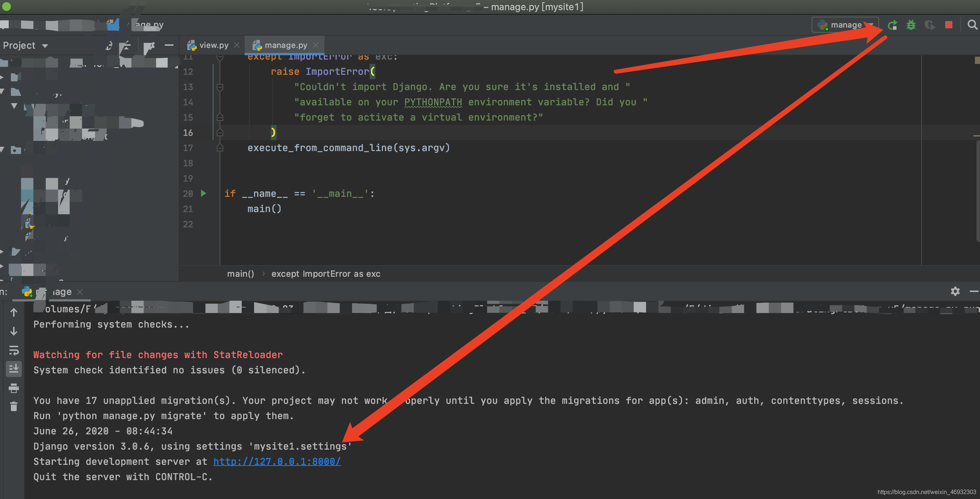Jump down the stack trace arrow
This screenshot has width=980, height=499.
14,332
